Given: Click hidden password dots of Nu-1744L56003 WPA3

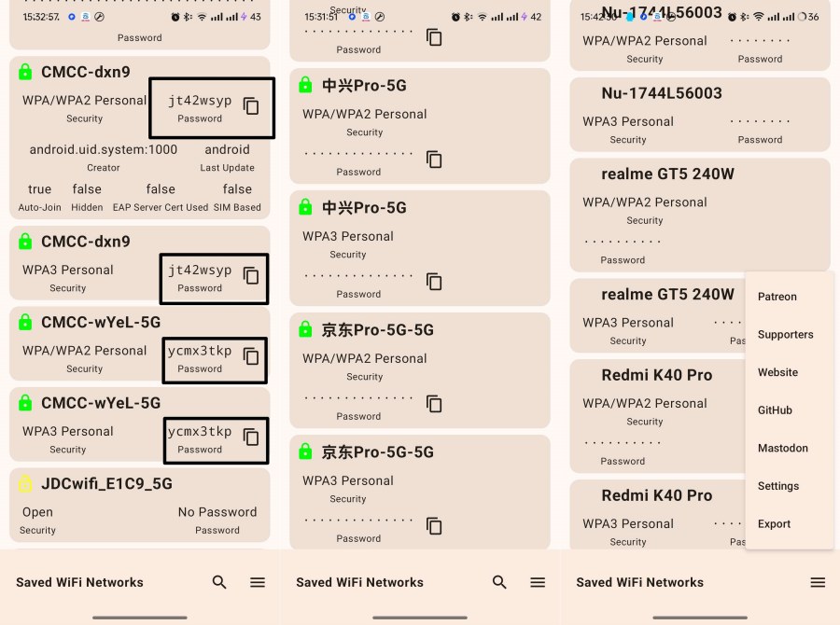Looking at the screenshot, I should tap(760, 121).
